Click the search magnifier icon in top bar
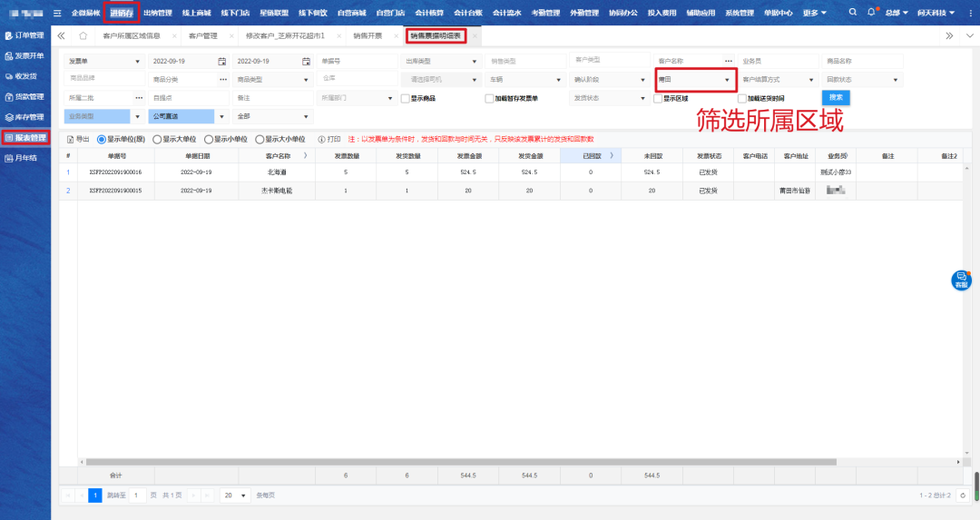980x520 pixels. coord(852,13)
